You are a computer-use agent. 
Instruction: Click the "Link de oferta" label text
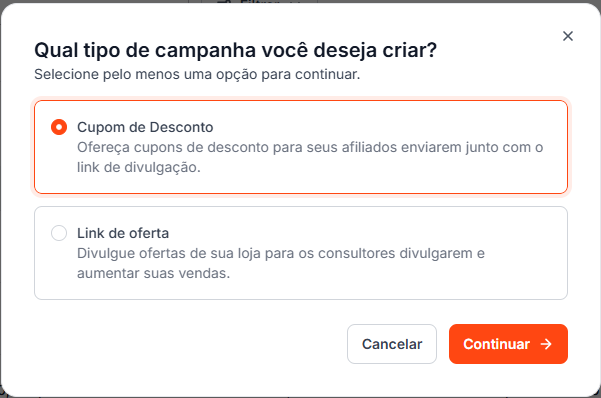coord(123,233)
